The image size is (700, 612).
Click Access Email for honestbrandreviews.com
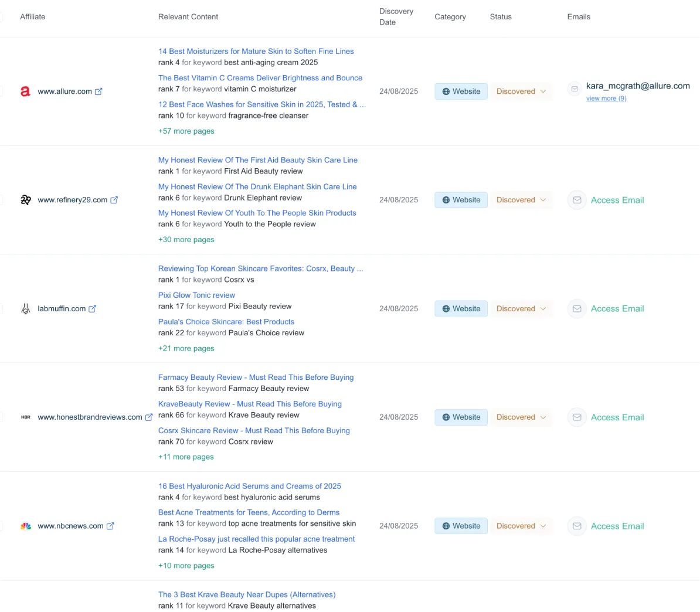pos(617,417)
